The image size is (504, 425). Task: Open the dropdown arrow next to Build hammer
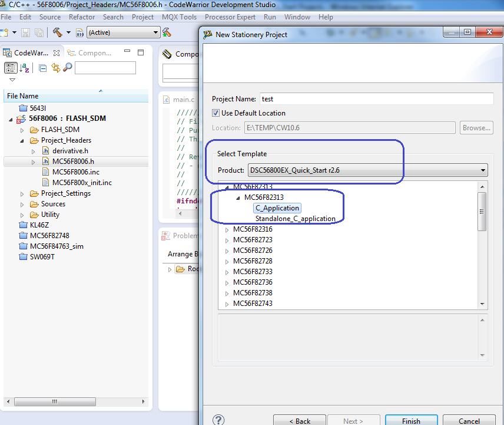[68, 32]
